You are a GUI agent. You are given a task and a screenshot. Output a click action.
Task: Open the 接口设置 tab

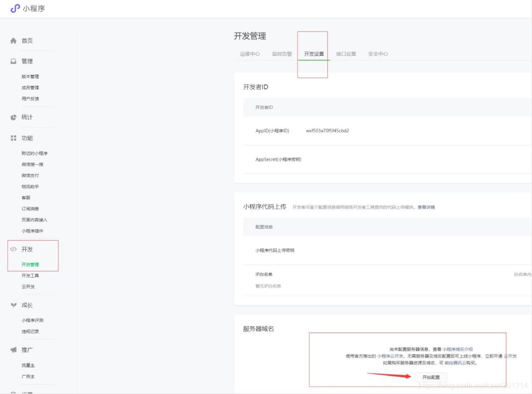346,53
